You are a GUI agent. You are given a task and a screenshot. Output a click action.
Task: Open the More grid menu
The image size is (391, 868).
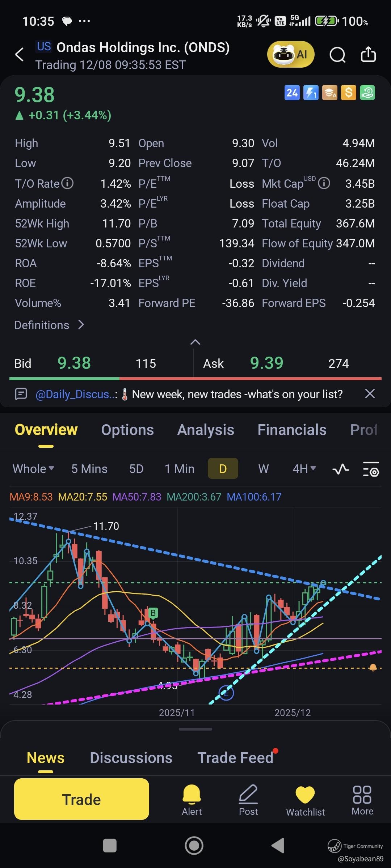[362, 800]
